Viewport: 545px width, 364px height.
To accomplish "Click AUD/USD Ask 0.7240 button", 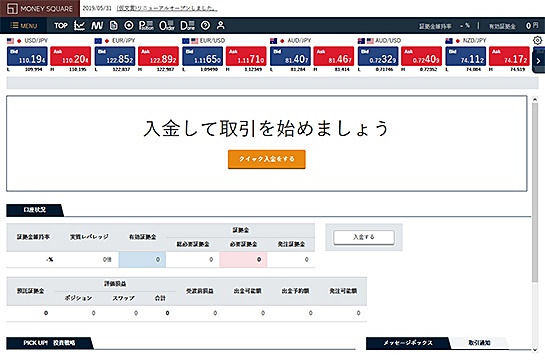I will click(x=422, y=56).
